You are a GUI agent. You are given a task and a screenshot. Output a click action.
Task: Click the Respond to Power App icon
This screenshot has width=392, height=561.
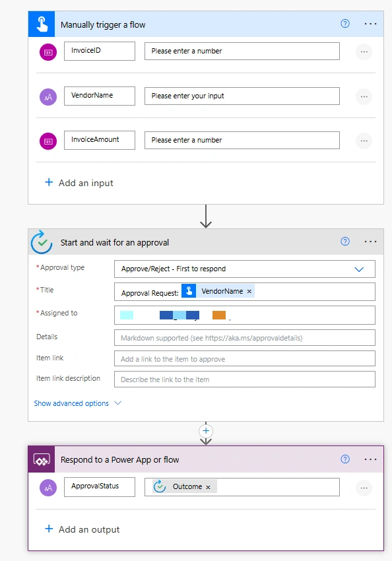coord(42,459)
